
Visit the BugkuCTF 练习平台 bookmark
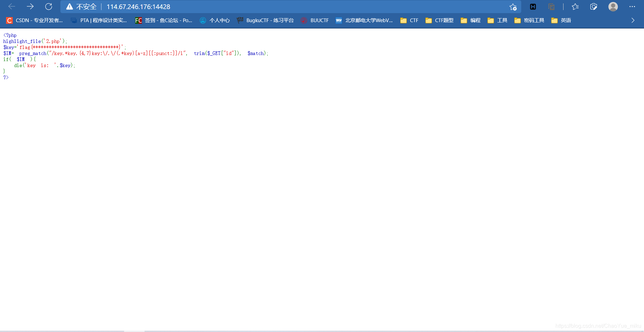tap(265, 20)
